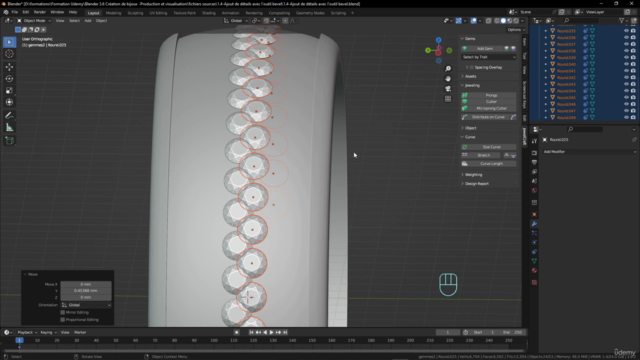
Task: Open the File menu
Action: point(15,12)
